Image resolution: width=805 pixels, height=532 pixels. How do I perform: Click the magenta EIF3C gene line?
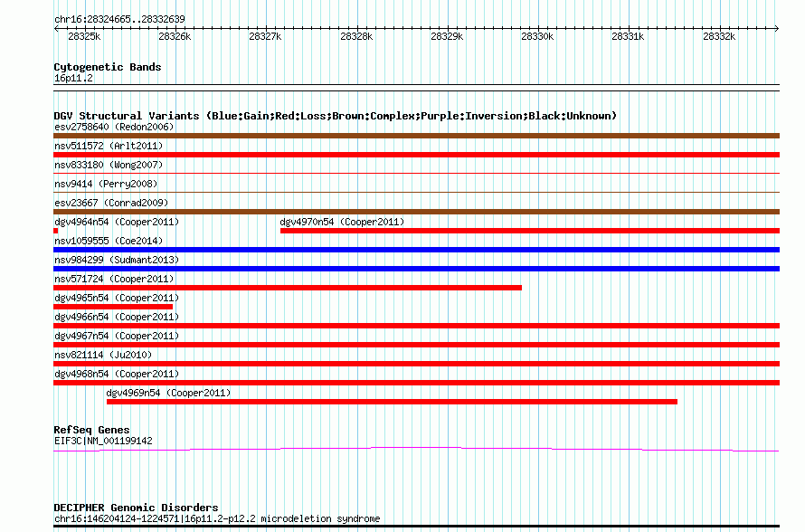[416, 450]
